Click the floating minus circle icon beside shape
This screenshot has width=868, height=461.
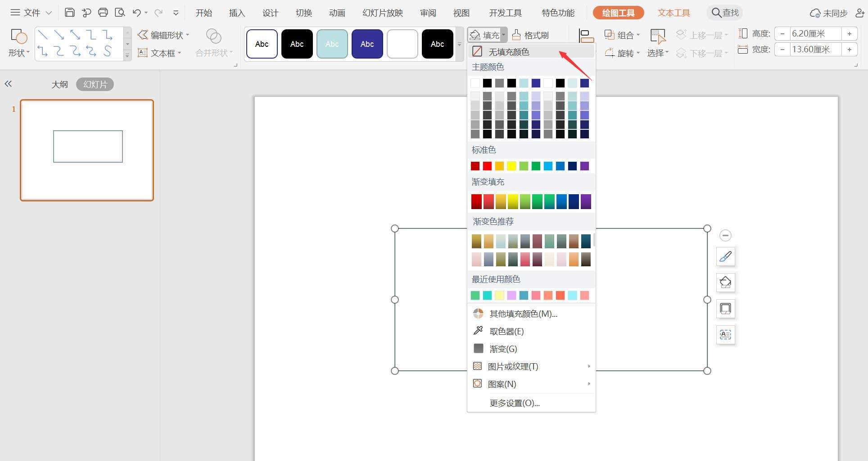pos(725,235)
